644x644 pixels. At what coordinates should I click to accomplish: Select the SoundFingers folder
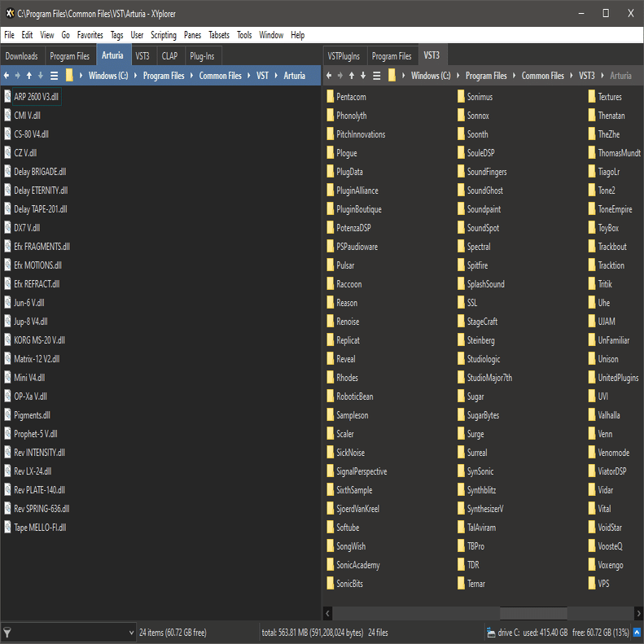(487, 172)
